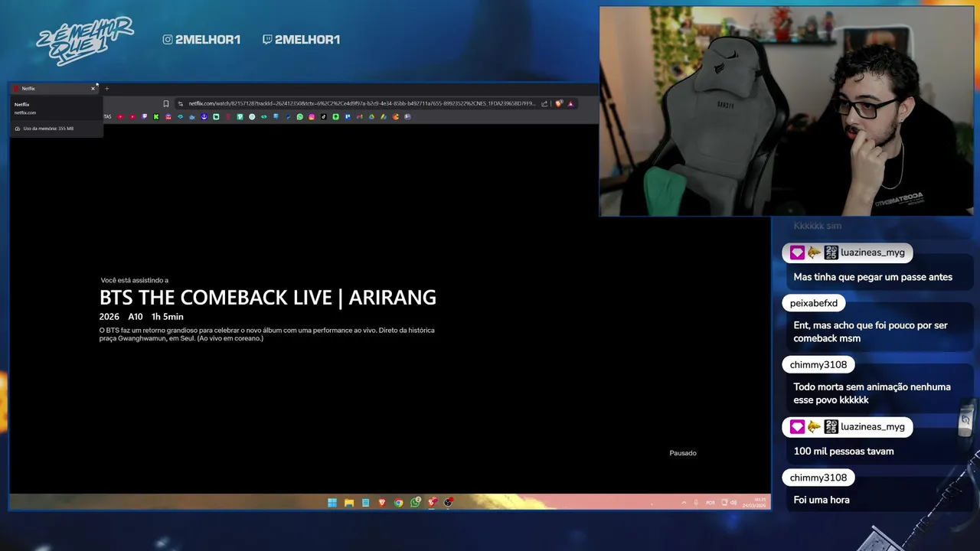Open the Windows Start button

[x=332, y=503]
